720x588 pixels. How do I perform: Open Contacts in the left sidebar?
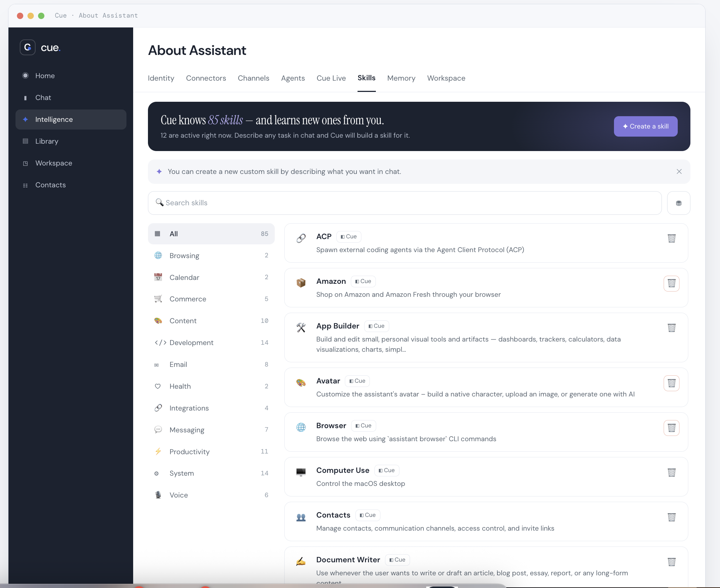pyautogui.click(x=71, y=185)
